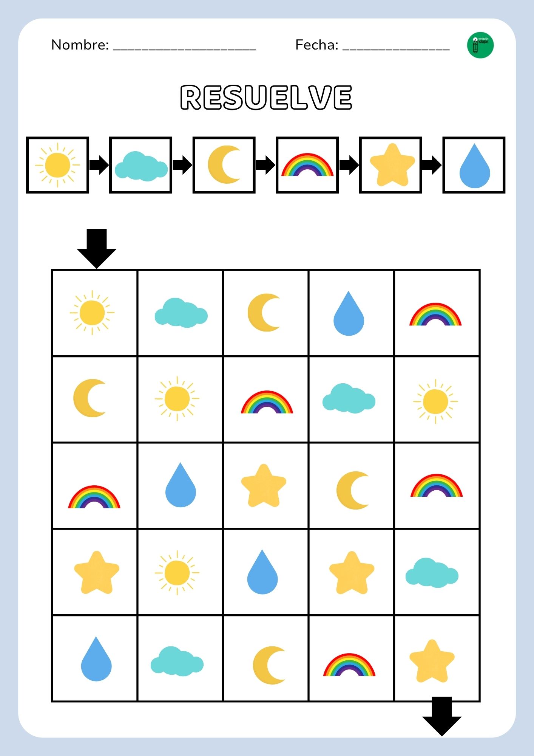Click the cloud in the grid's bottom row
Image resolution: width=534 pixels, height=756 pixels.
point(177,661)
